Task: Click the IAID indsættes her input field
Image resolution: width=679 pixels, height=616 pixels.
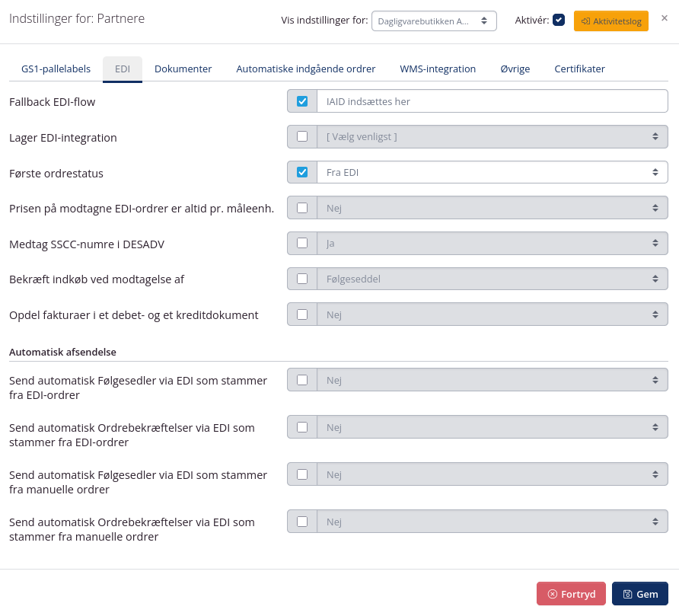Action: pos(492,101)
